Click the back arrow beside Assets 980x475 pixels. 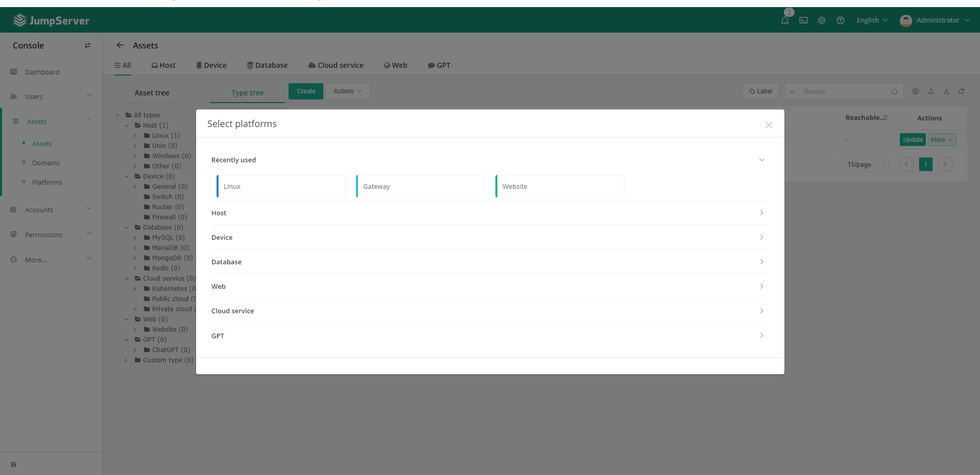pos(120,45)
